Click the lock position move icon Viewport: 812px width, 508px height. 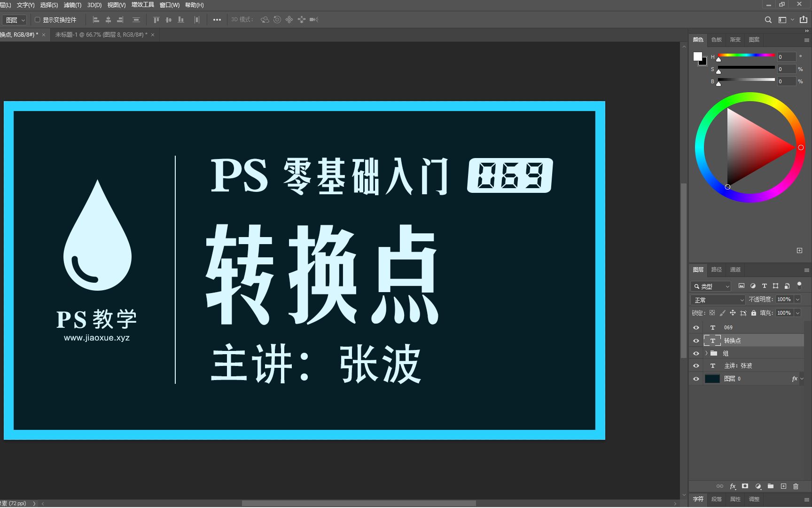click(x=733, y=313)
